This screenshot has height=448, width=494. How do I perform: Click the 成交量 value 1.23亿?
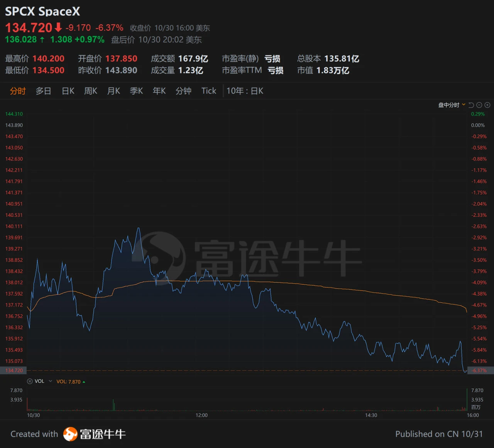(x=191, y=70)
